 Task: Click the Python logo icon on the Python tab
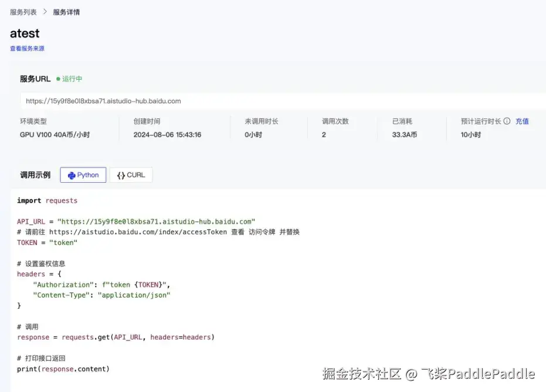[x=72, y=175]
